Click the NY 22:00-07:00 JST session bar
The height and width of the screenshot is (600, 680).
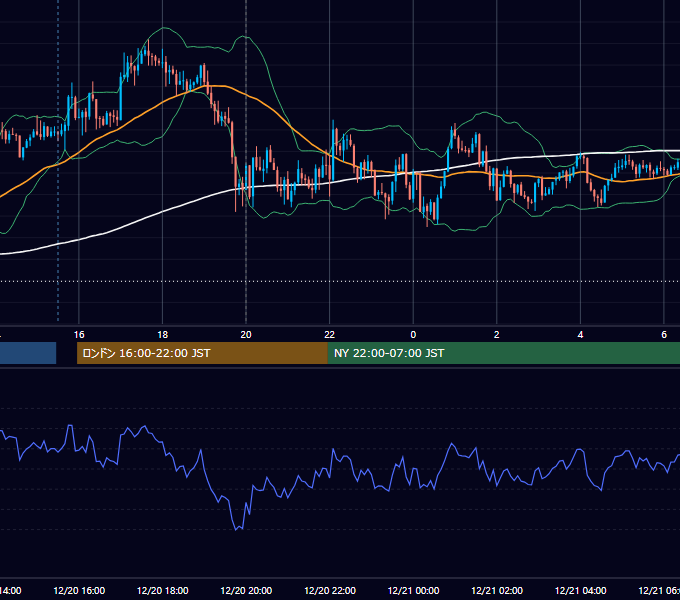[503, 353]
